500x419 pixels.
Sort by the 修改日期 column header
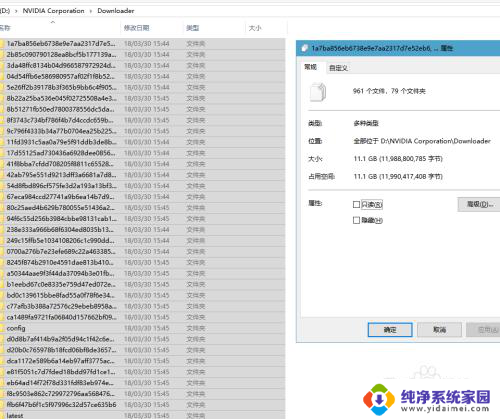tap(136, 28)
